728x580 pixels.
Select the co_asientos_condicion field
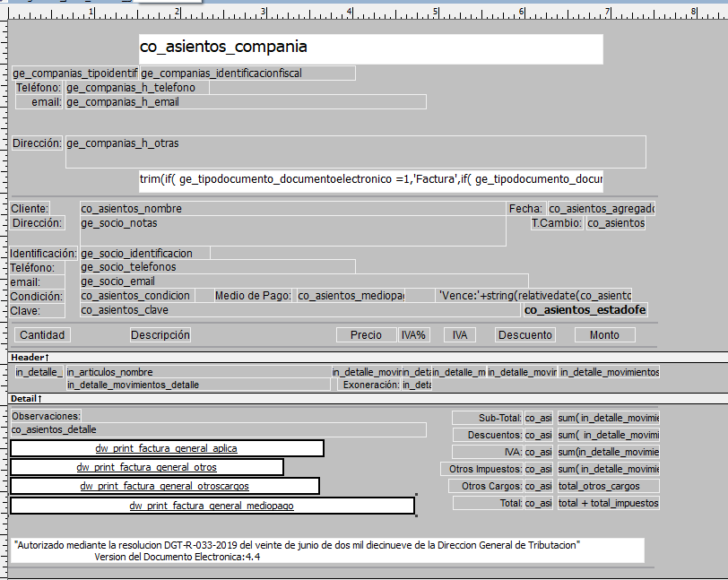(x=137, y=296)
